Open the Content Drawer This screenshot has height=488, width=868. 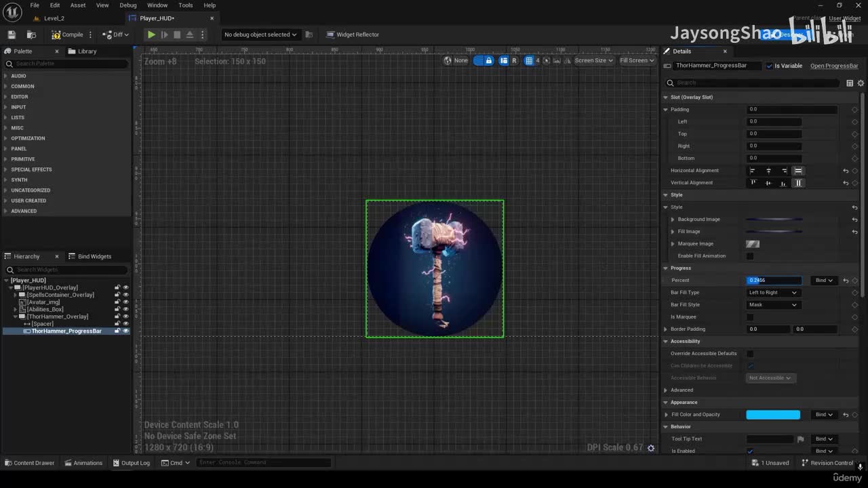pos(30,463)
